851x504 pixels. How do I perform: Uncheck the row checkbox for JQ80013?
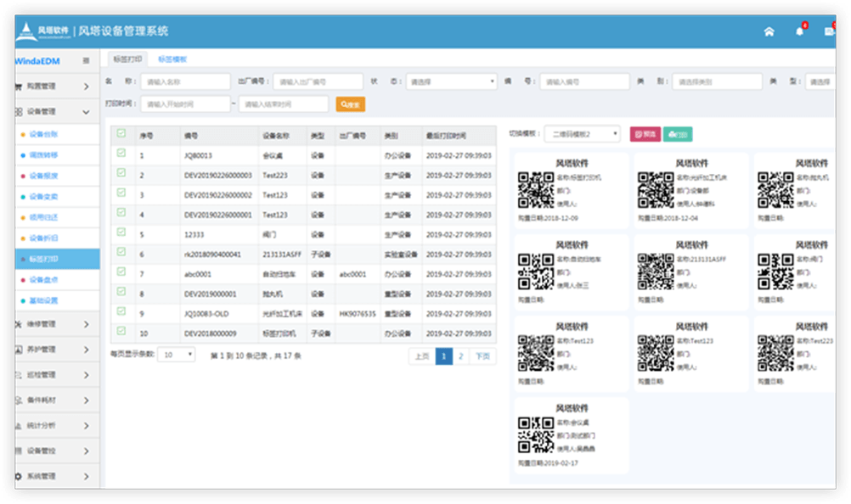pyautogui.click(x=121, y=154)
